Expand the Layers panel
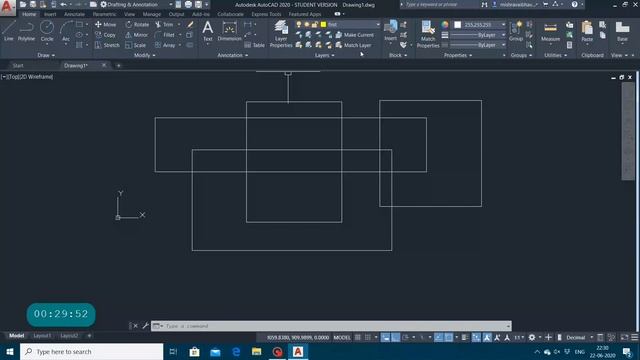The image size is (640, 360). pos(324,55)
